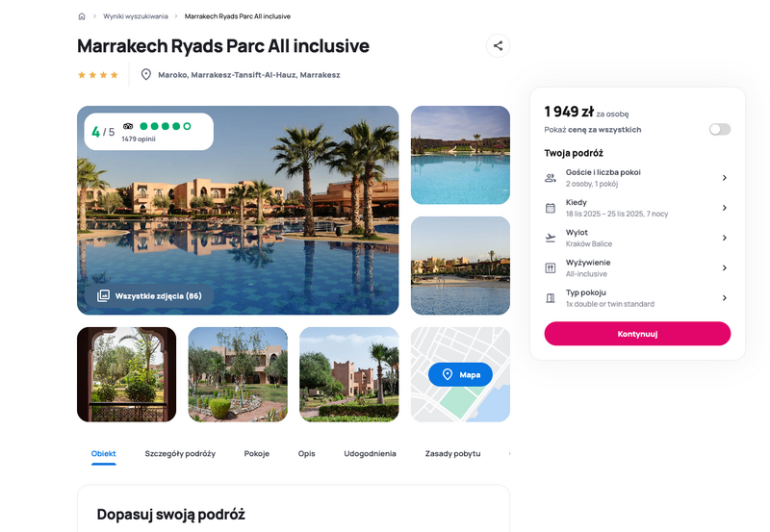Click the TripAdvisor owl logo icon
Screen dimensions: 770x532
pos(128,126)
